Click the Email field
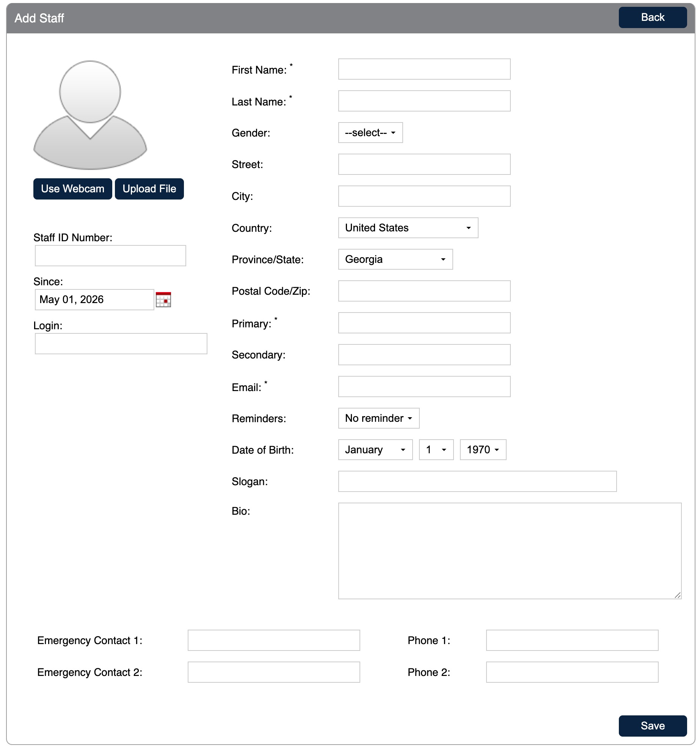 coord(424,387)
